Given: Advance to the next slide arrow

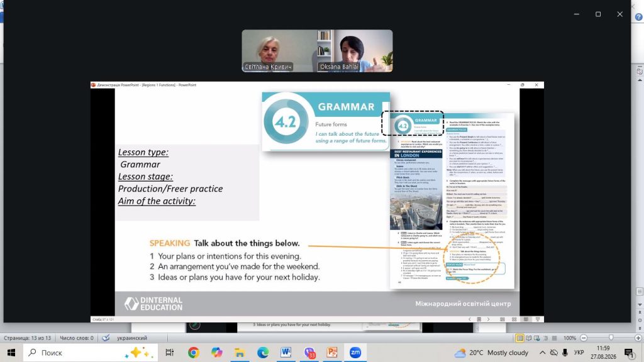Looking at the screenshot, I should coord(488,319).
